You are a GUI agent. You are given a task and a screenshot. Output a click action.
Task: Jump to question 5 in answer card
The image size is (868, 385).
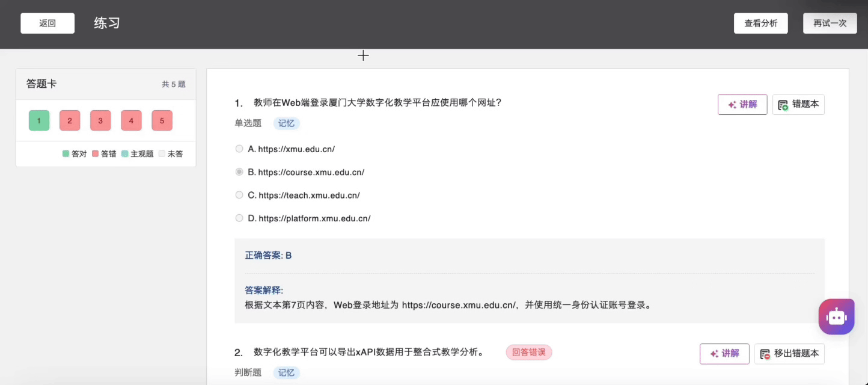tap(162, 120)
